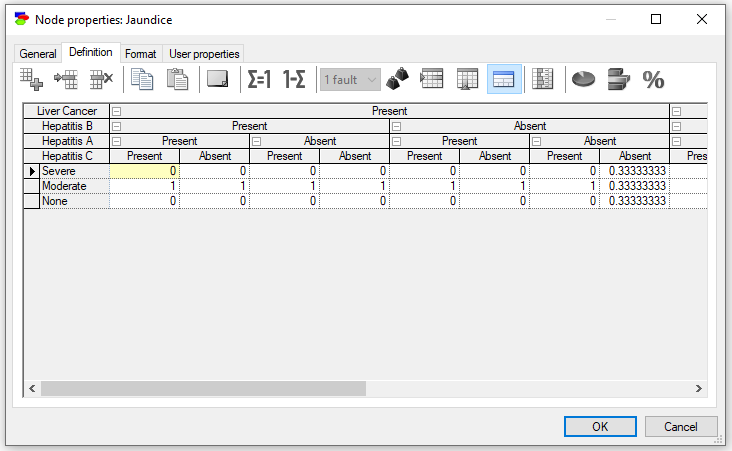Image resolution: width=732 pixels, height=451 pixels.
Task: Click the horizontal scrollbar thumb
Action: 204,388
